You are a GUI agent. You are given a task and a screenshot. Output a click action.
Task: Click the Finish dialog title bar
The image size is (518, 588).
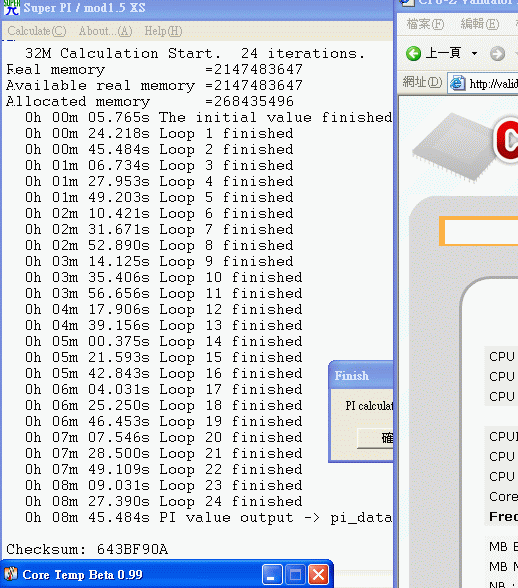pos(362,376)
